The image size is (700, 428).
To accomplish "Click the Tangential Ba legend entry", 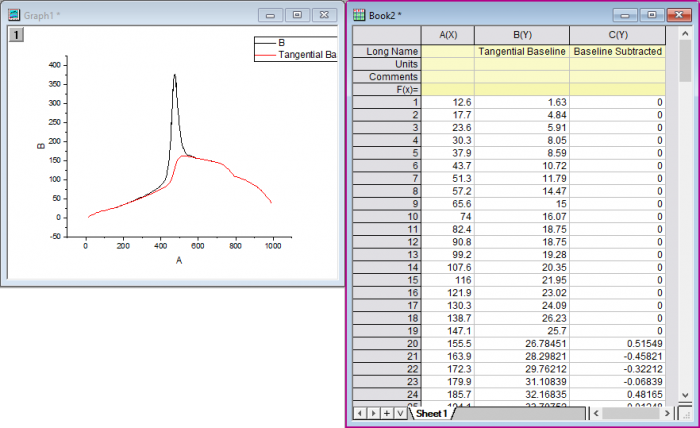I will 296,54.
